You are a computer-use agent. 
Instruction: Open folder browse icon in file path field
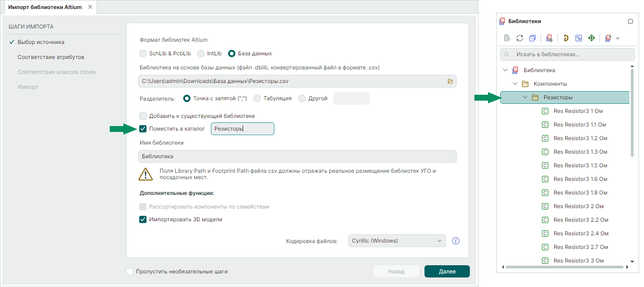tap(450, 81)
